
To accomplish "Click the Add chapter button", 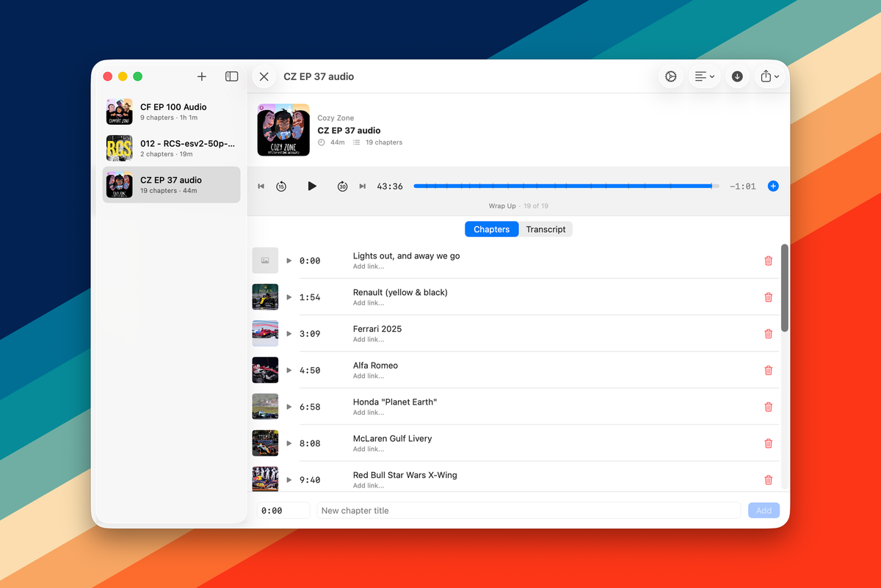I will pos(764,510).
